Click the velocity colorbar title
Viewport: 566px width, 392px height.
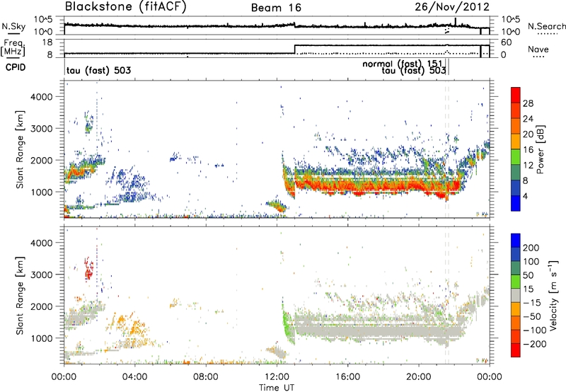tap(553, 295)
